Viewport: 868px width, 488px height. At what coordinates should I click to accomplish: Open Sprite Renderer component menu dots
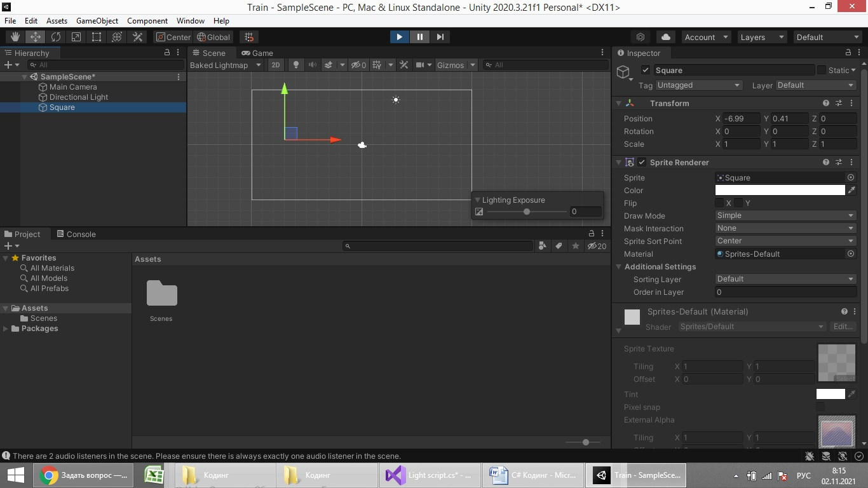tap(851, 162)
